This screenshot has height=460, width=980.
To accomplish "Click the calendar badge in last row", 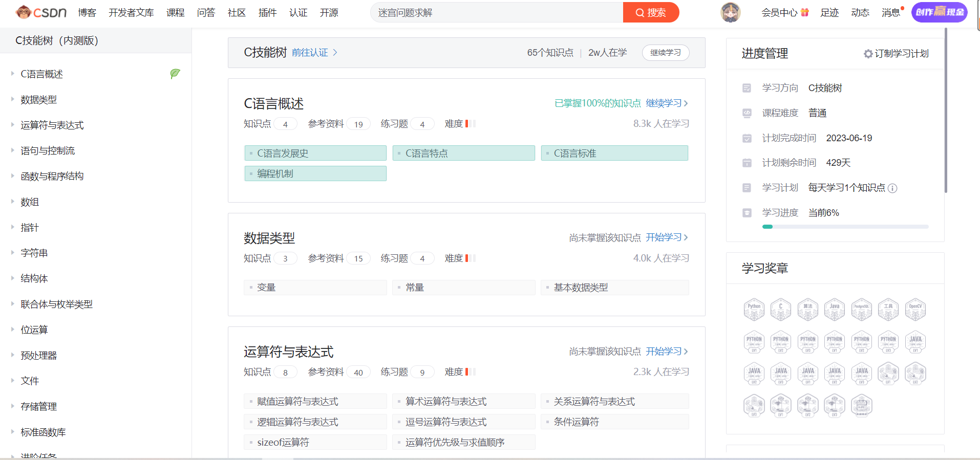I will tap(861, 406).
